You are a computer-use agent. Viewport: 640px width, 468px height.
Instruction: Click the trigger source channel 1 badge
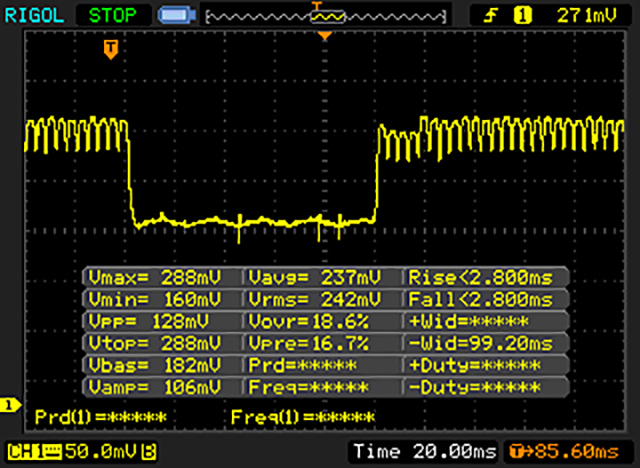(520, 15)
